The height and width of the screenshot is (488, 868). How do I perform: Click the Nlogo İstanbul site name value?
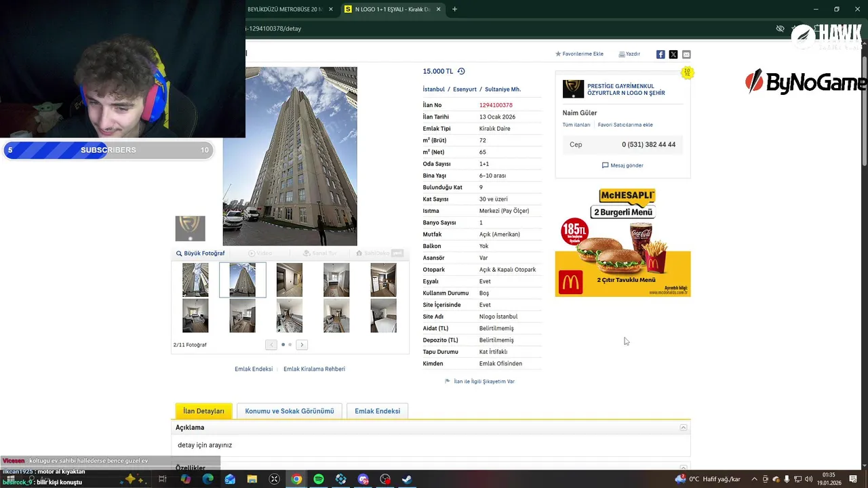point(498,317)
